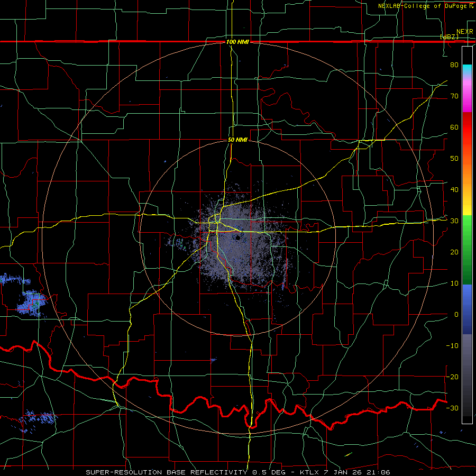
Task: Click the 0 dBZ scale value
Action: (x=456, y=315)
